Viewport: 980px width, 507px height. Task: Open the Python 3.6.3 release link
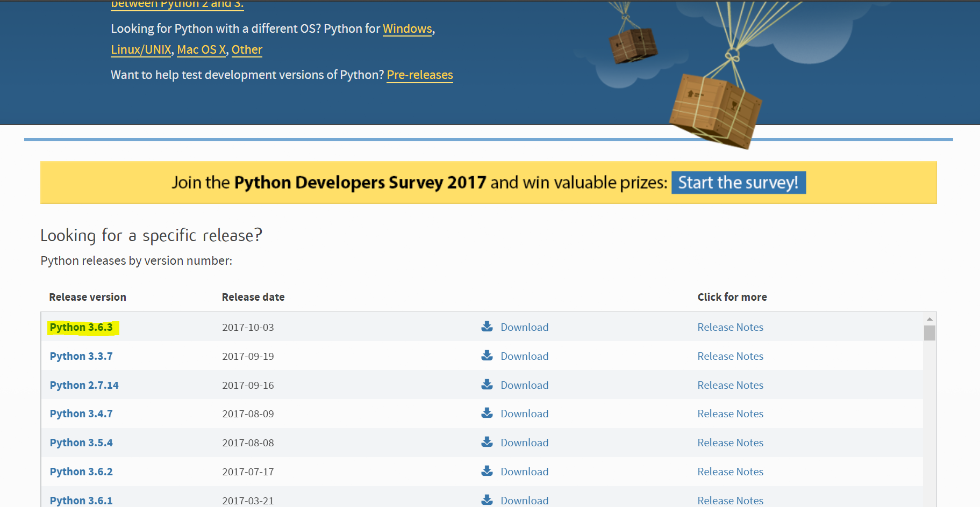pyautogui.click(x=81, y=327)
